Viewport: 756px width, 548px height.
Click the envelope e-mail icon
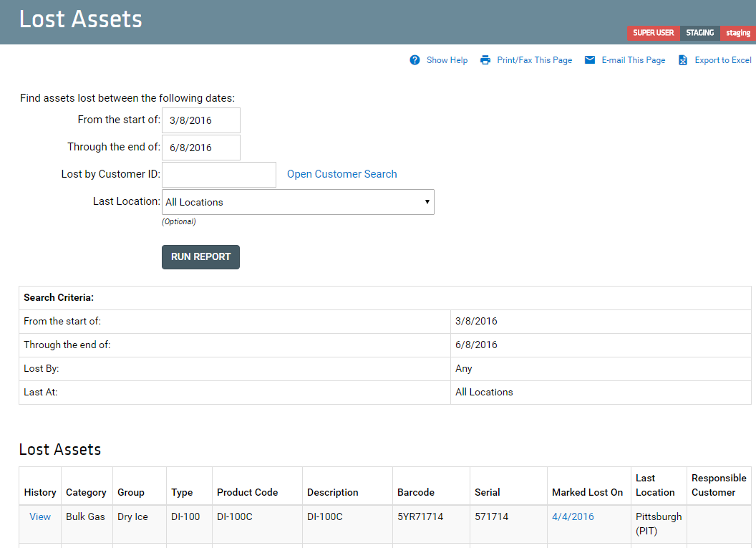pos(590,60)
